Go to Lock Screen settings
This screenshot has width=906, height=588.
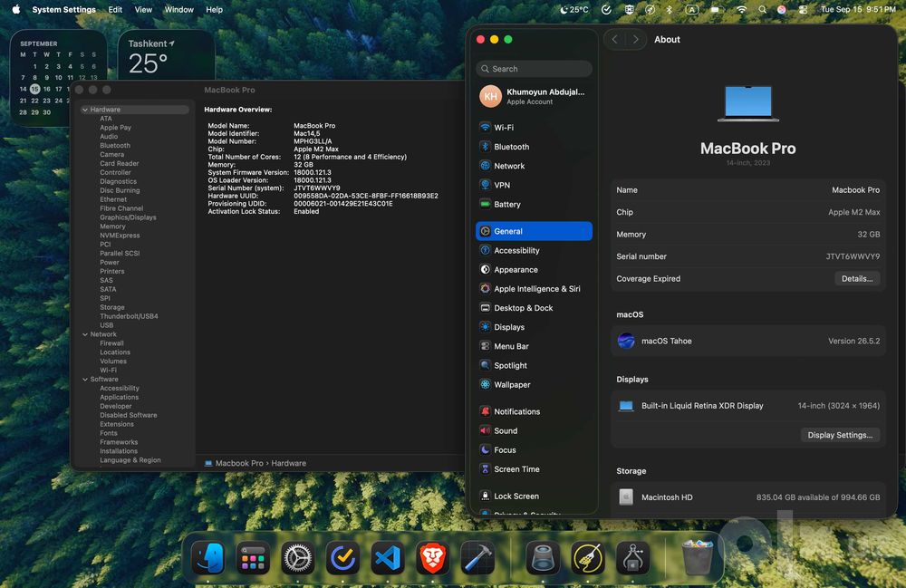point(534,496)
